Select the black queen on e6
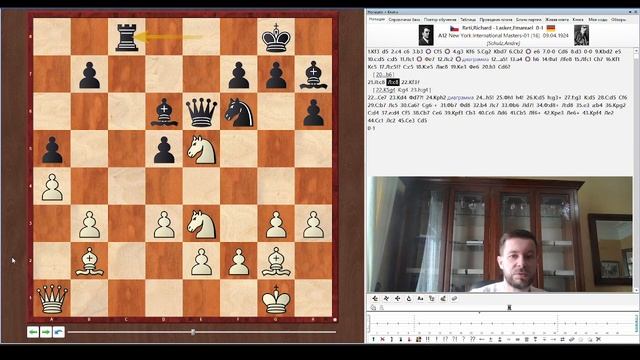The image size is (640, 360). (201, 112)
